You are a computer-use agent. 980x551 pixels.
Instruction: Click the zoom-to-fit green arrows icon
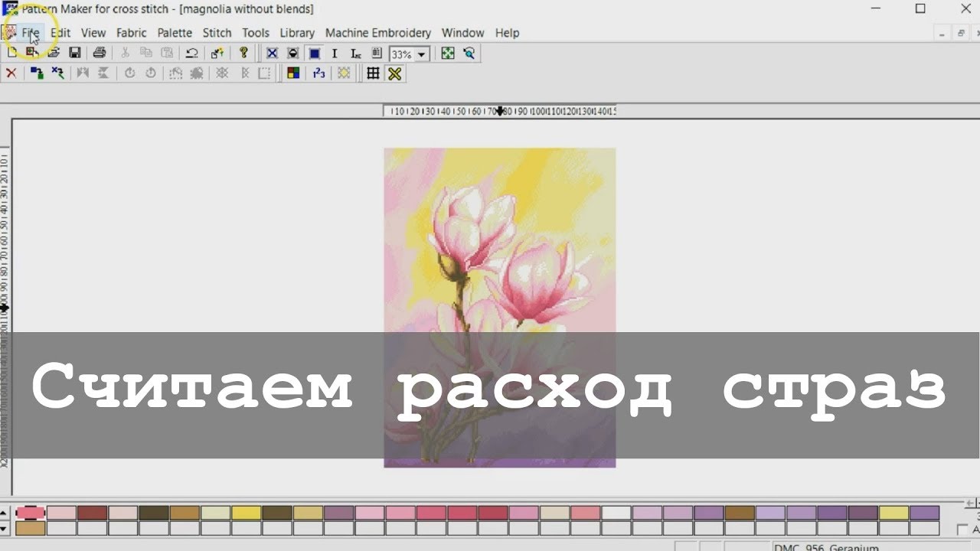[x=448, y=54]
